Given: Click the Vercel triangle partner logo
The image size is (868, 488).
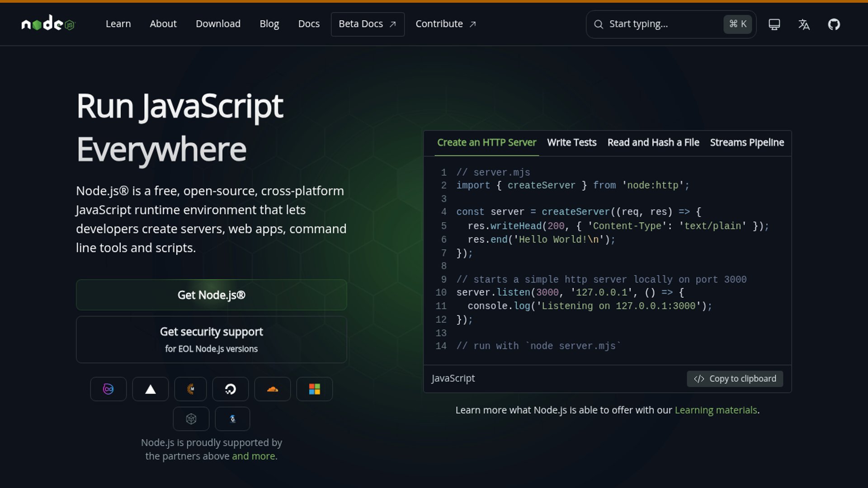Looking at the screenshot, I should (151, 389).
